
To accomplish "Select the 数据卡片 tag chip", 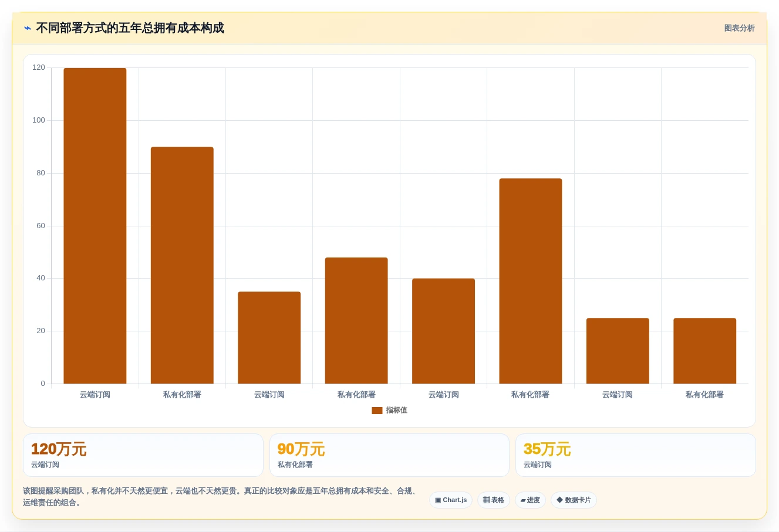I will 574,500.
